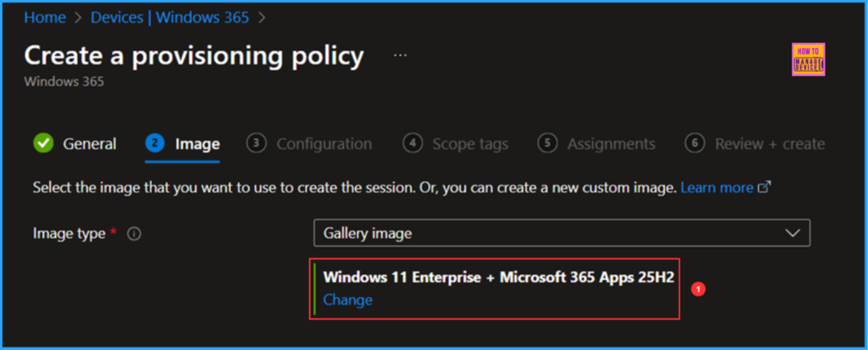Viewport: 868px width, 350px height.
Task: Open the ellipsis more options menu
Action: pos(400,55)
